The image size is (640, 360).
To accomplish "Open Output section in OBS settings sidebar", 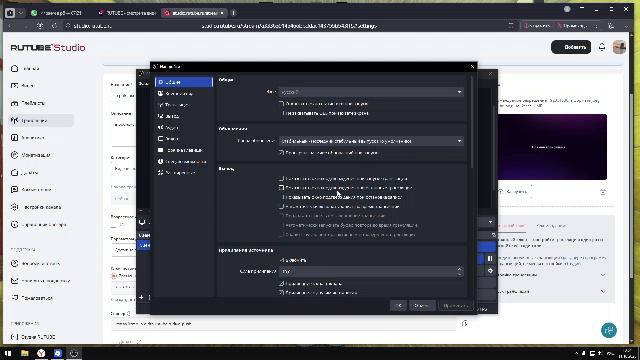I will [184, 116].
